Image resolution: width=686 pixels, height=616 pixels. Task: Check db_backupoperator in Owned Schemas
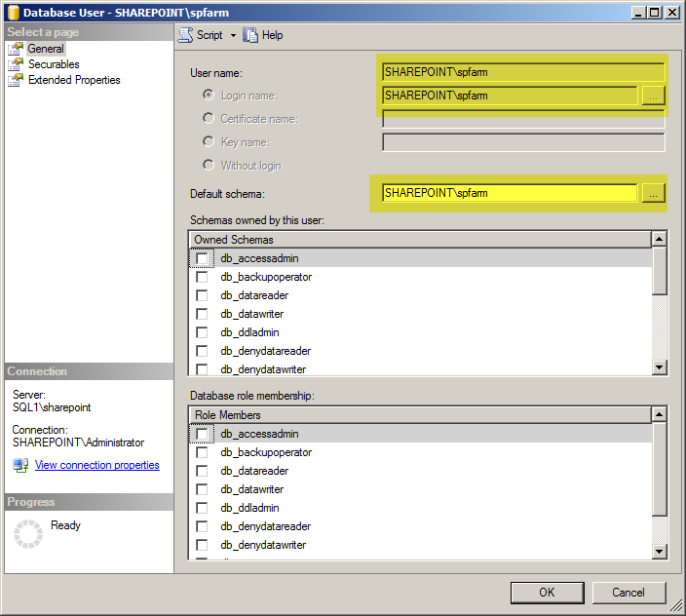(x=202, y=277)
